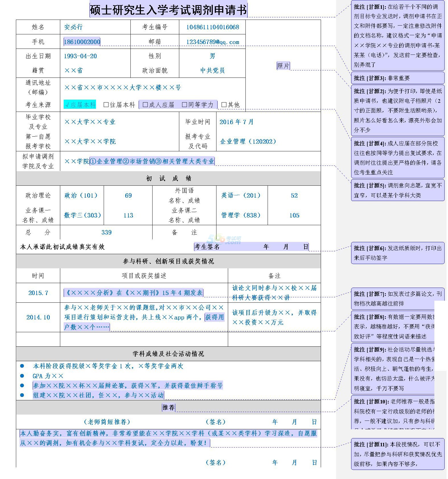
Task: Open comment 批注[甘源11] about 本段视情况
Action: pos(398,454)
